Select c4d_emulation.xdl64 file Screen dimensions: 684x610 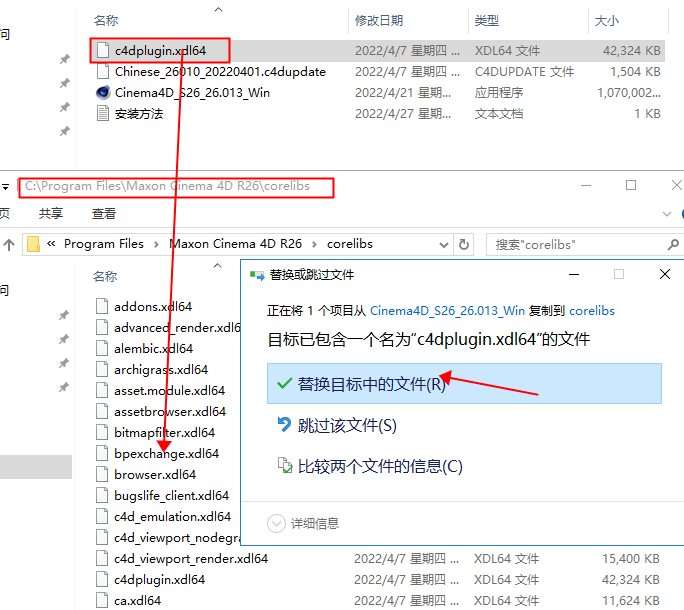point(172,516)
